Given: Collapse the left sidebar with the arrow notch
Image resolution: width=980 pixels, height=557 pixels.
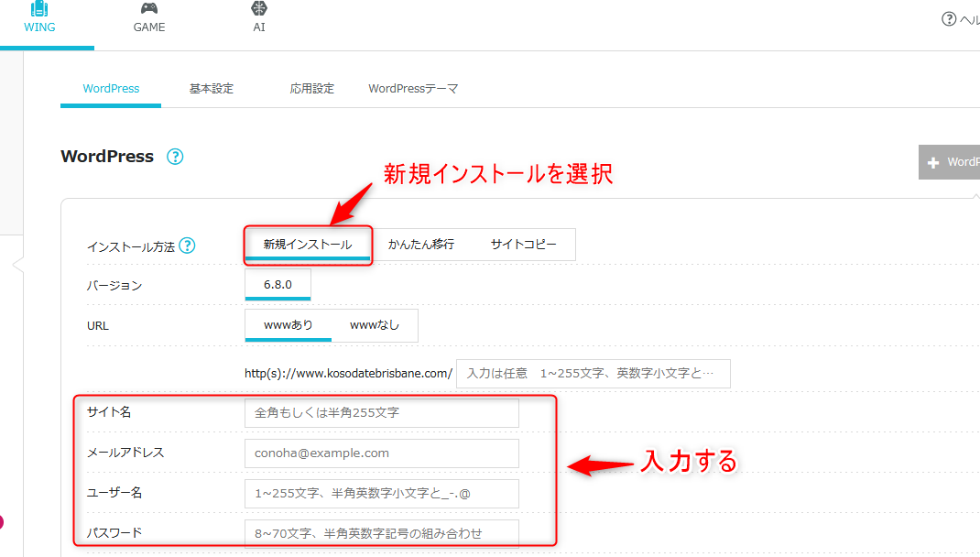Looking at the screenshot, I should point(18,265).
